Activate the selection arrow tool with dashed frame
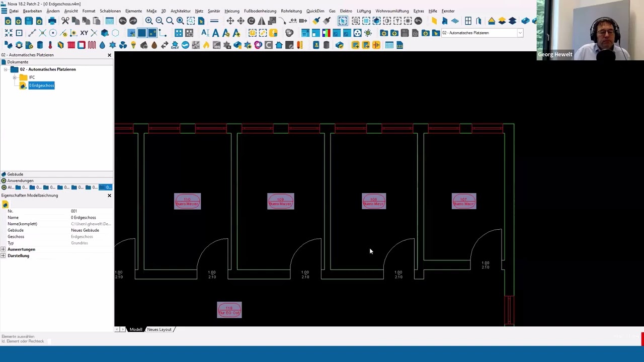Viewport: 644px width, 362px height. pos(343,21)
